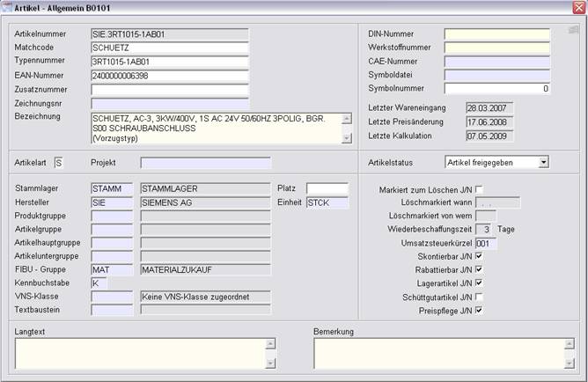Check the Schüttgutartikel J/N checkbox
Screen dimensions: 588x382
point(479,298)
